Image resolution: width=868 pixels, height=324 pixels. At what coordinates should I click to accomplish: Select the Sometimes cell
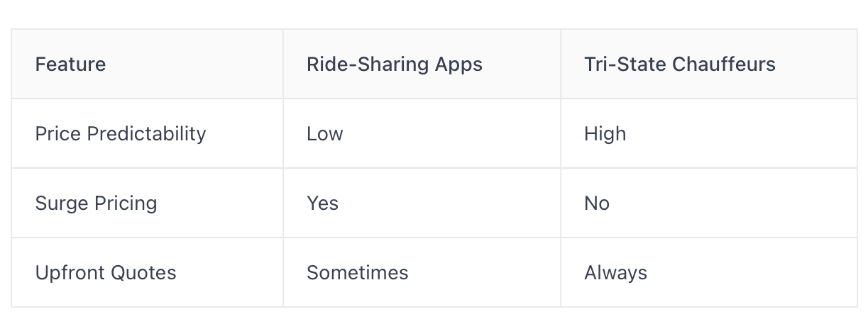click(x=422, y=272)
